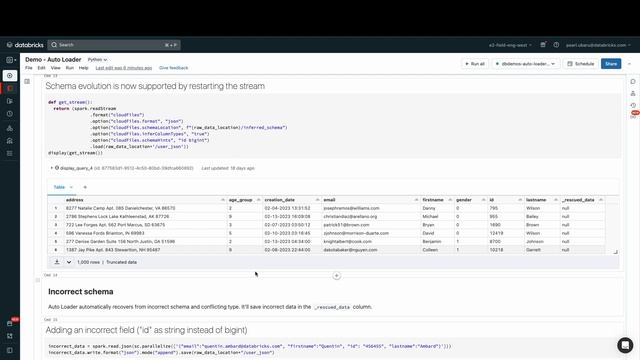Open the File menu
640x360 pixels.
[29, 68]
